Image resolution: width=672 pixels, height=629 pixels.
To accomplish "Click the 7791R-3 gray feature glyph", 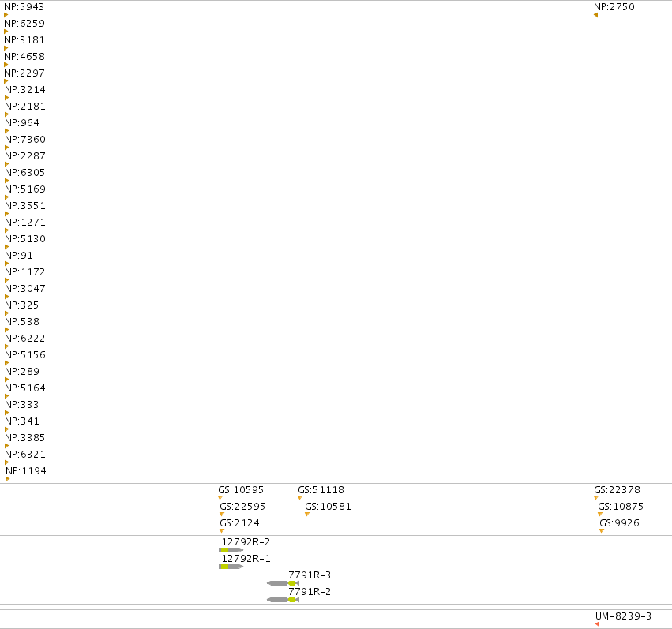I will click(283, 583).
